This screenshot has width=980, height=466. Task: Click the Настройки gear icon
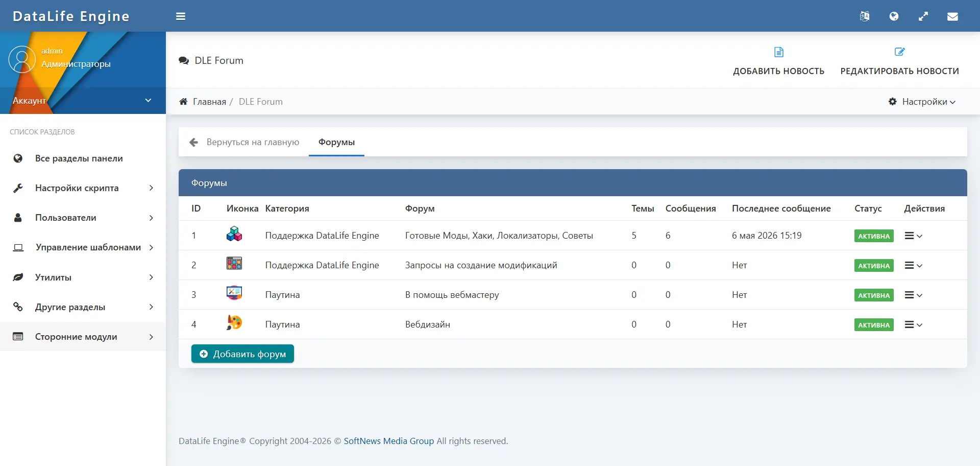893,102
